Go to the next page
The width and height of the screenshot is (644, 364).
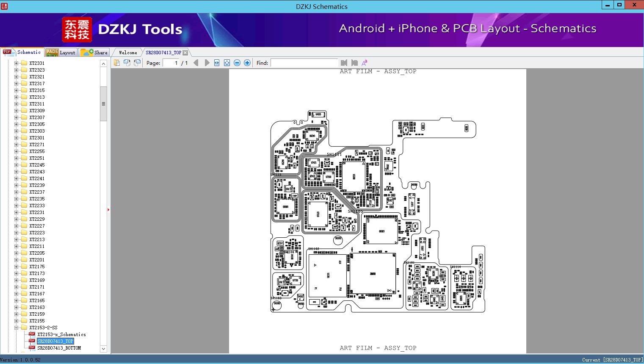tap(207, 63)
